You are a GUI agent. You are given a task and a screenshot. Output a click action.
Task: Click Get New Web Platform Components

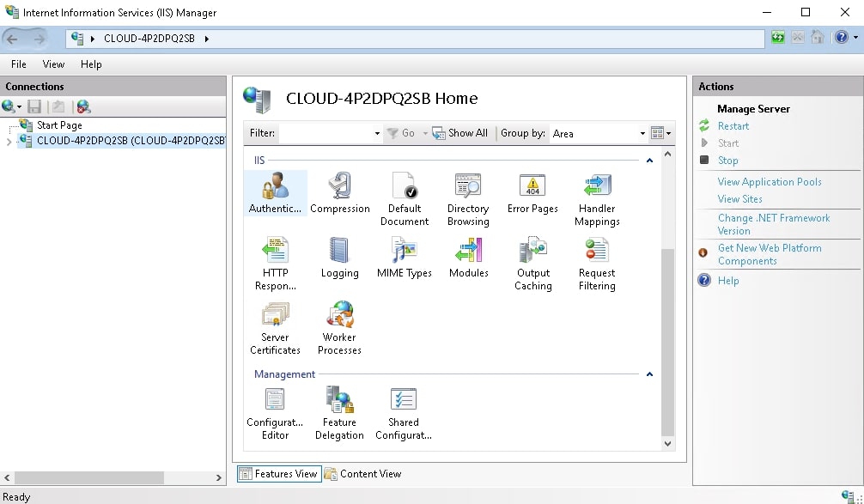tap(770, 254)
